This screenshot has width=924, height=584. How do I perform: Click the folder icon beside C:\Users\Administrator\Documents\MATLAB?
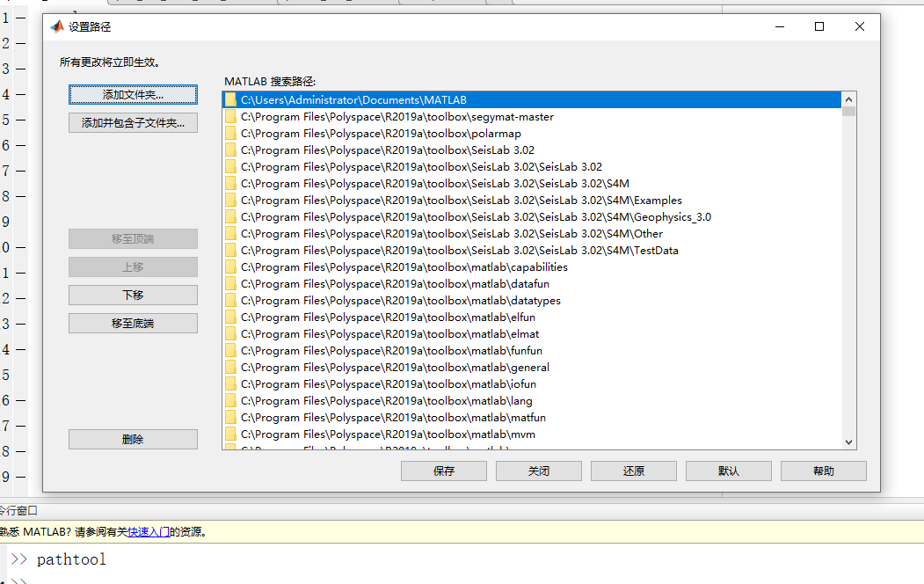pyautogui.click(x=231, y=99)
